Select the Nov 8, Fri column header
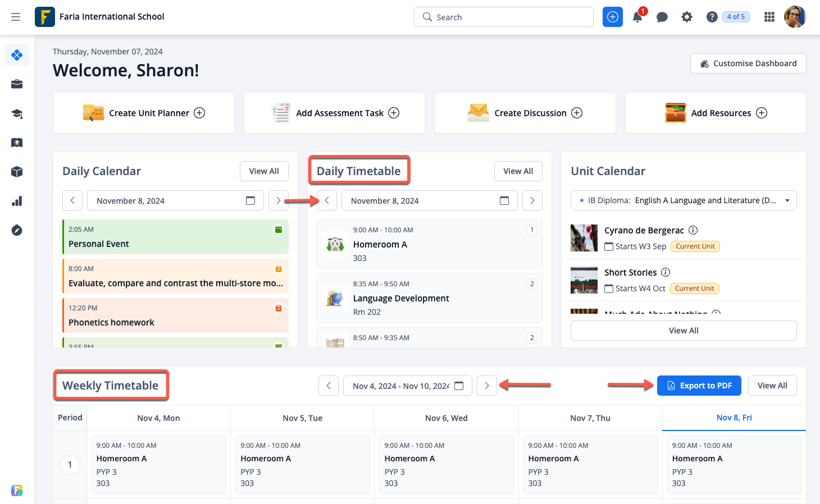 (734, 418)
